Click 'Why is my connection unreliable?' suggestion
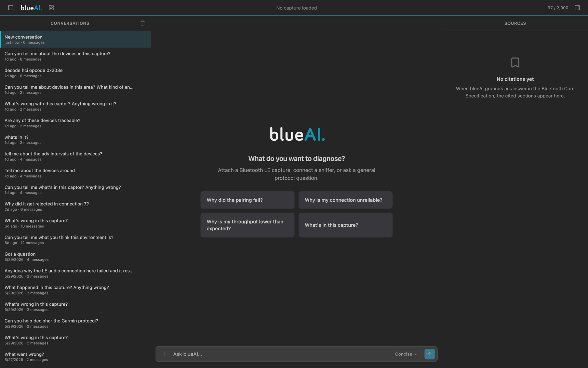This screenshot has height=368, width=588. point(345,200)
